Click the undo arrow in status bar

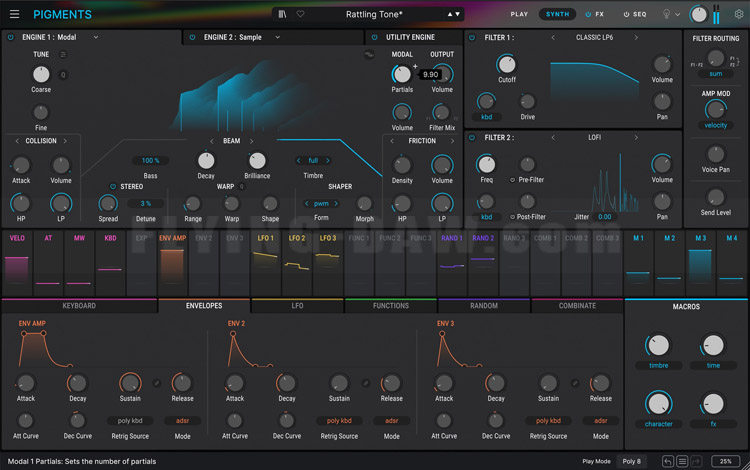tap(668, 461)
